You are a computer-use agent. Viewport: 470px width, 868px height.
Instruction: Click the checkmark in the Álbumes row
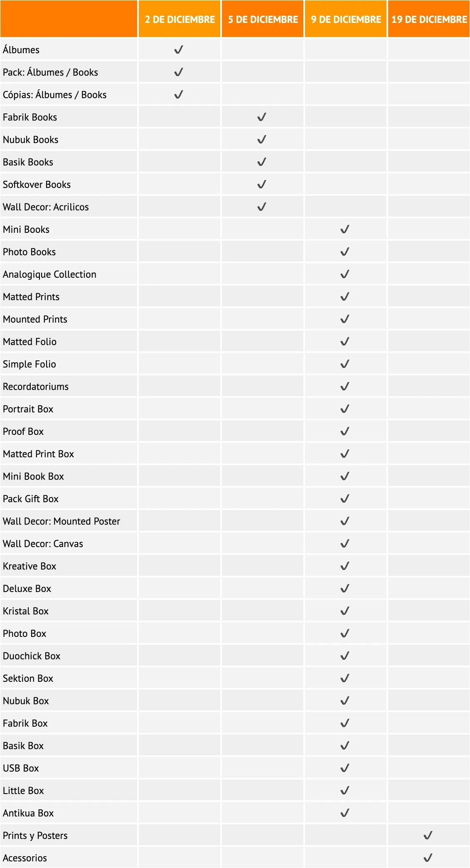tap(179, 50)
